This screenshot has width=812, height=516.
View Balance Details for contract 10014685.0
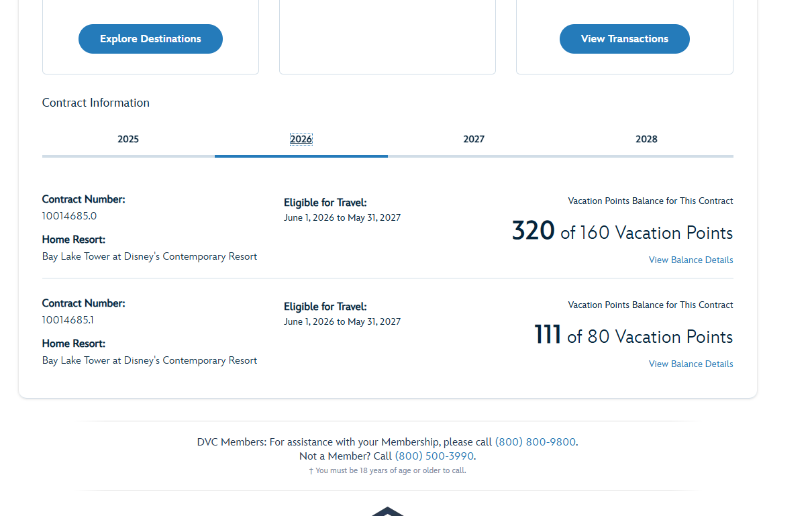691,260
